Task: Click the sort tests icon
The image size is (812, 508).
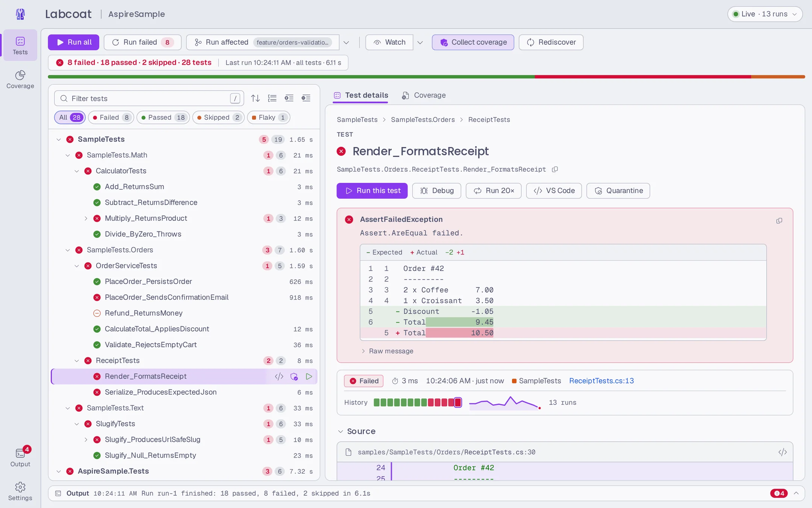Action: (256, 98)
